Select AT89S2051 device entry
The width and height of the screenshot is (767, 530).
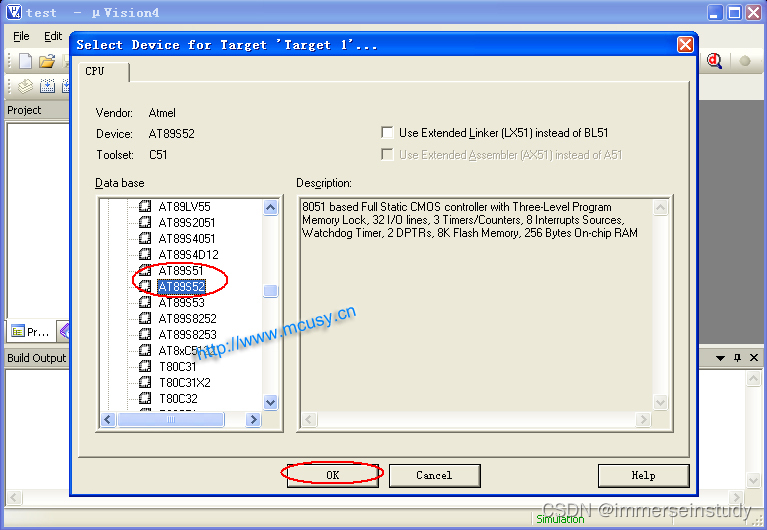[x=187, y=223]
